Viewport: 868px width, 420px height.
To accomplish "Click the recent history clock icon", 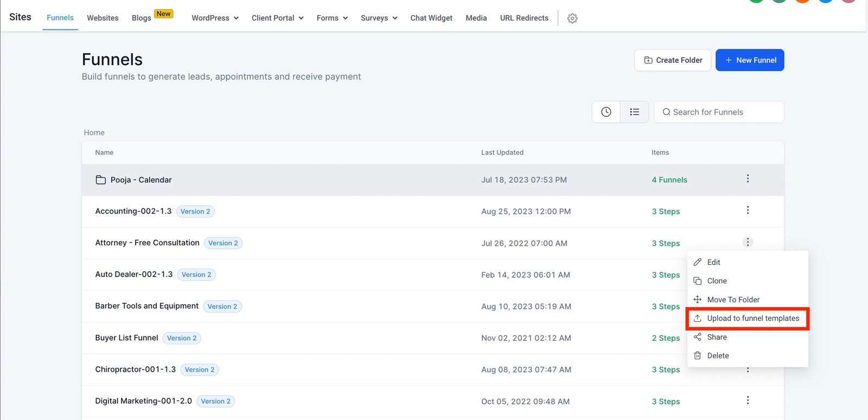I will point(606,112).
